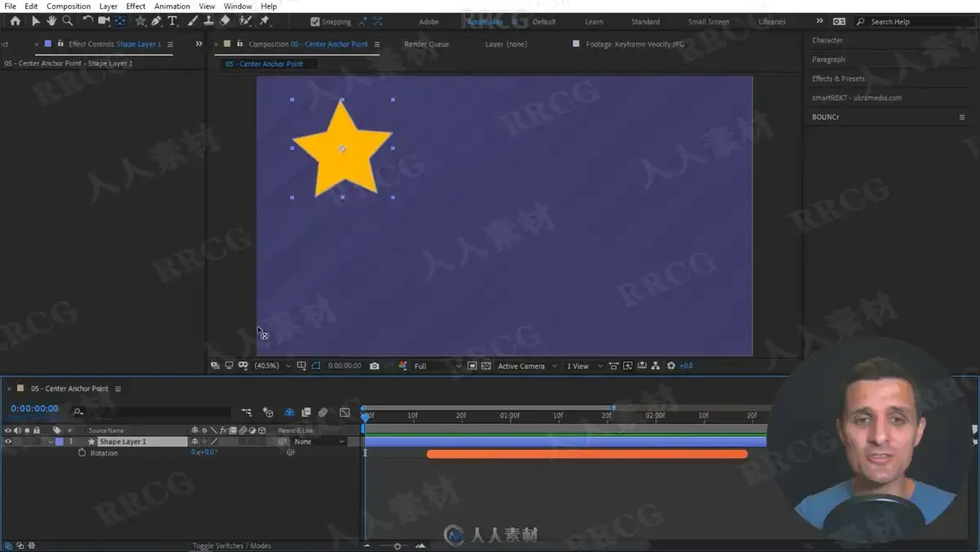Select the Unified Camera tool
980x552 pixels.
(104, 21)
